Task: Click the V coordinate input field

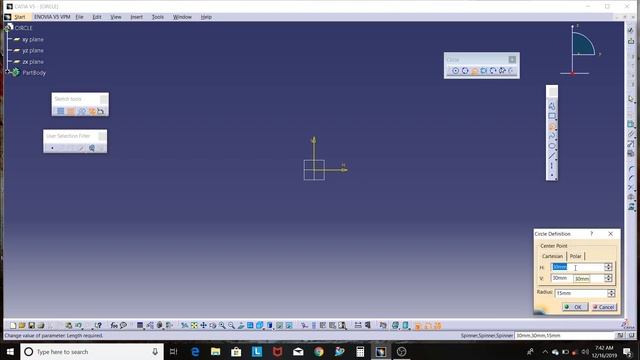Action: (x=577, y=278)
